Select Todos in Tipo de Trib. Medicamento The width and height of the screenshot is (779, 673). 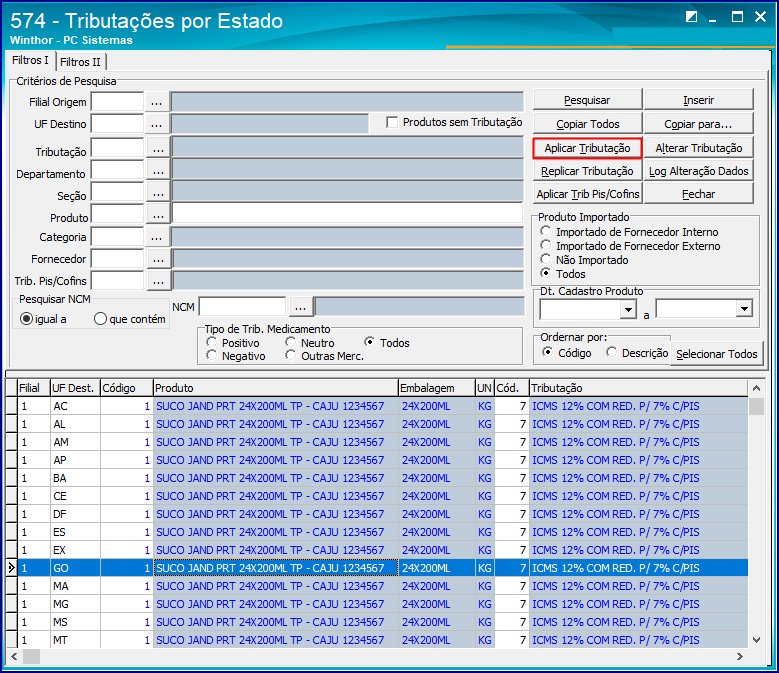[370, 342]
